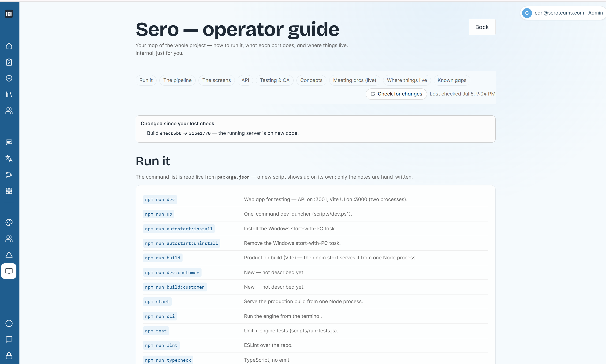Click the Sero logo icon
The height and width of the screenshot is (364, 606).
9,14
